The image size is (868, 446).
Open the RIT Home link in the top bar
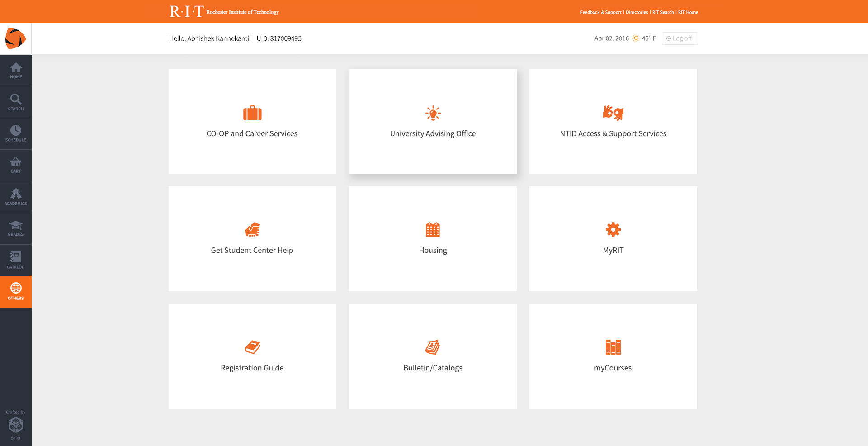pos(688,13)
